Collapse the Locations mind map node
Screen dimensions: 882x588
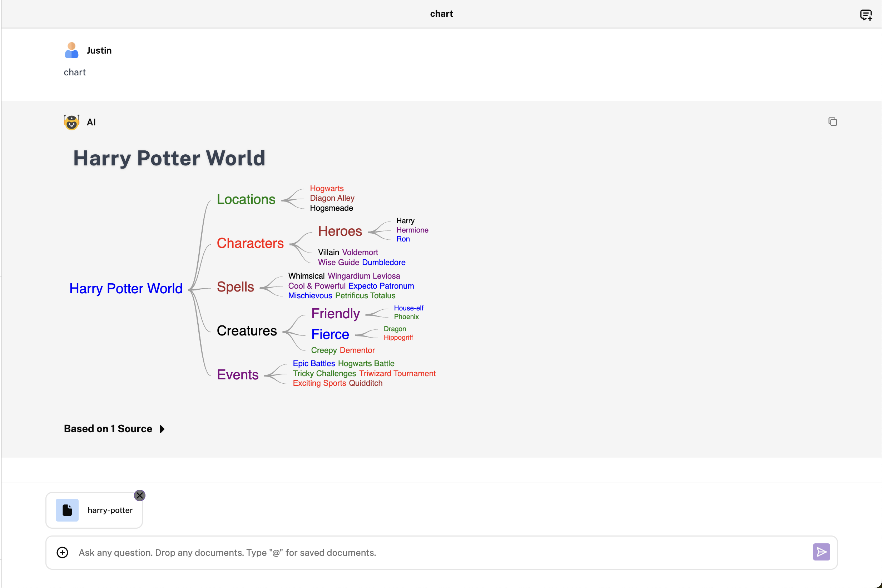point(246,199)
